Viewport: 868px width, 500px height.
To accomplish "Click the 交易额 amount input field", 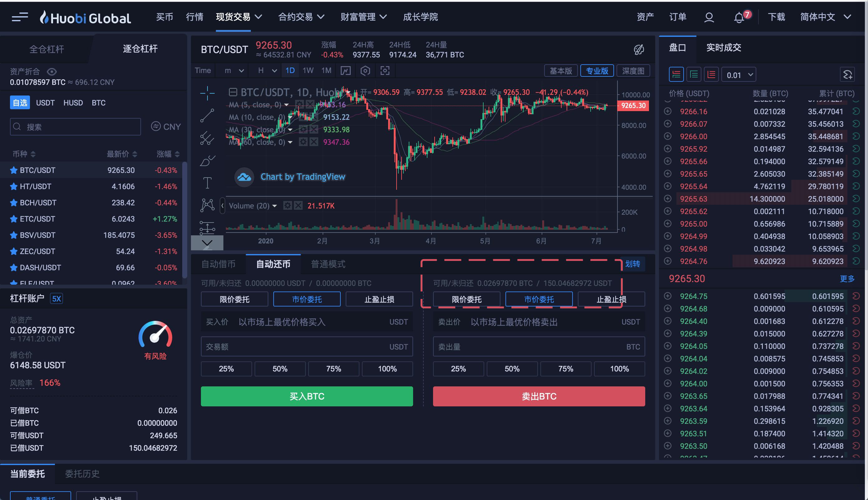I will 307,347.
